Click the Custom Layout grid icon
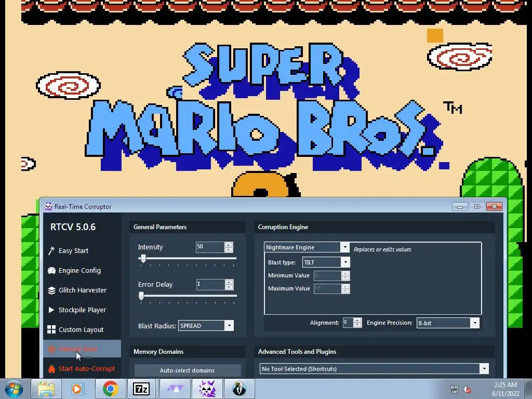Image resolution: width=532 pixels, height=399 pixels. click(51, 329)
